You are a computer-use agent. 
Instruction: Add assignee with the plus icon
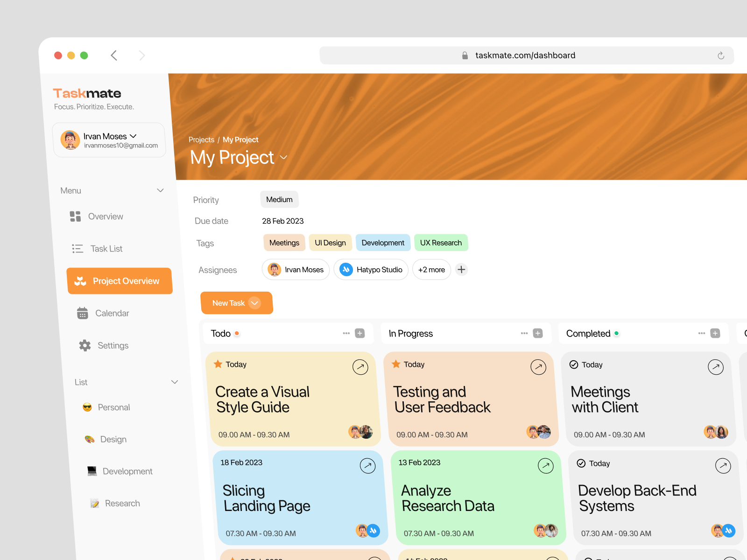coord(461,270)
